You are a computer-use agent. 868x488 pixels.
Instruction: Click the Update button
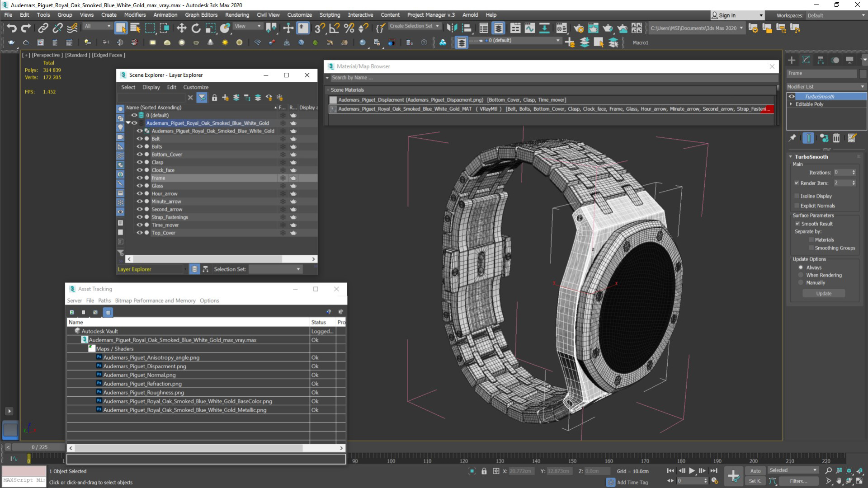pos(824,294)
